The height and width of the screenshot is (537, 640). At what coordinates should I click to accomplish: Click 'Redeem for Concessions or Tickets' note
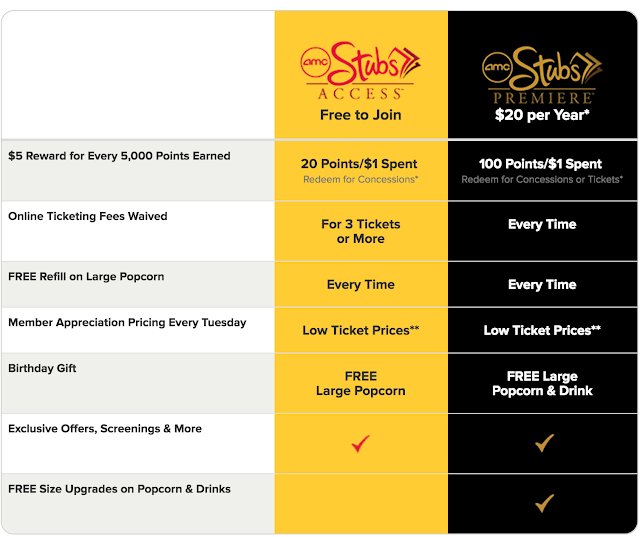(542, 180)
